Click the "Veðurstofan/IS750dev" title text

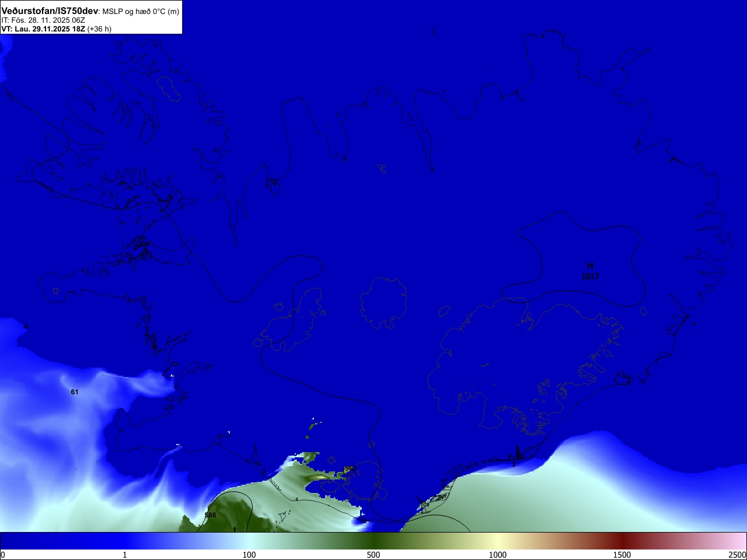point(50,10)
